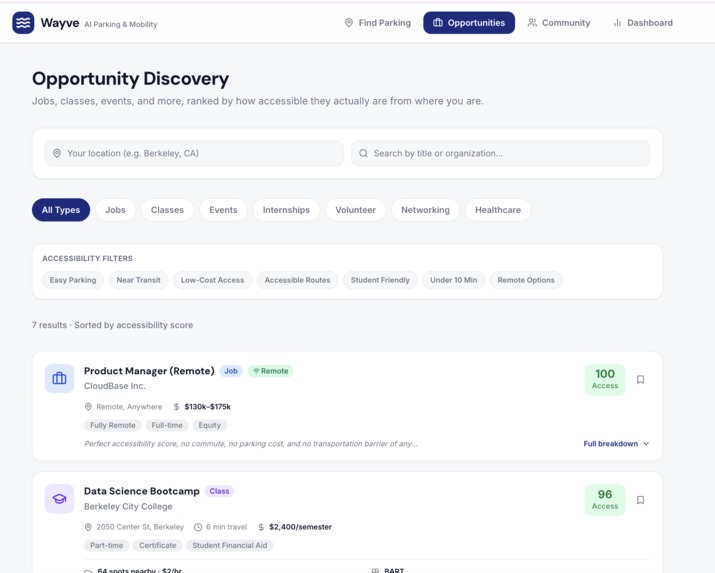Click the $2,400/semester price text

[301, 527]
